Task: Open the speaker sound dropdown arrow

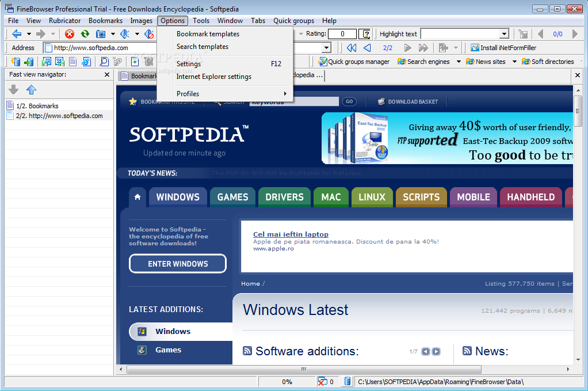Action: click(x=137, y=34)
